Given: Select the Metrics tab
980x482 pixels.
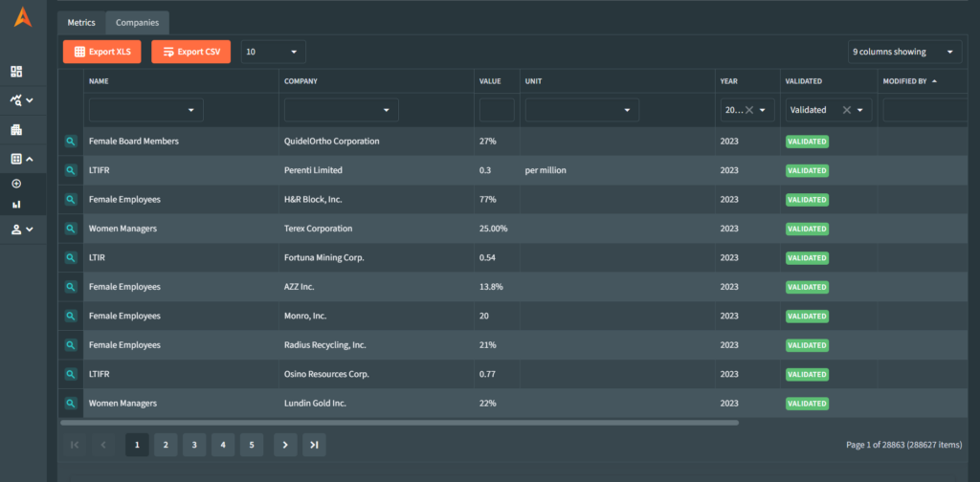Looking at the screenshot, I should pos(81,22).
